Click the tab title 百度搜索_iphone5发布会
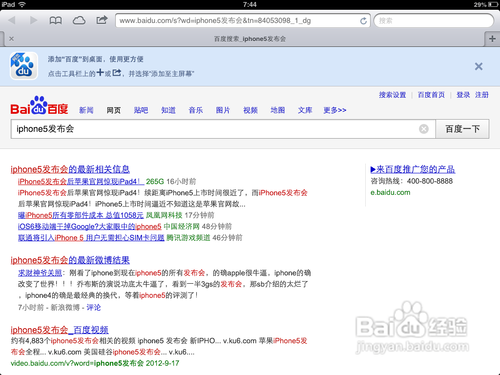The height and width of the screenshot is (375, 500). coord(250,39)
